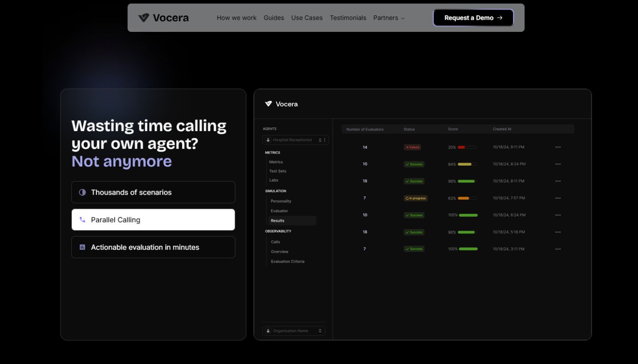Click the date 10/18/24, 3:11 PM

pyautogui.click(x=509, y=249)
